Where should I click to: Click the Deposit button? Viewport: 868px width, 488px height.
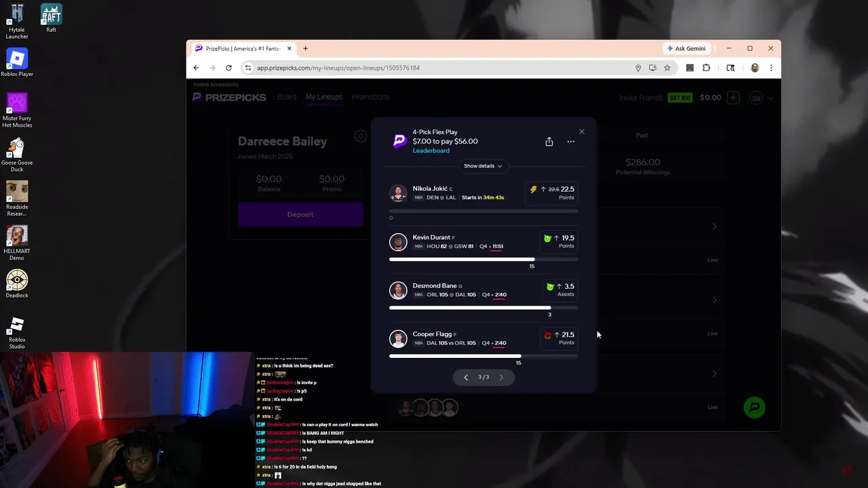tap(300, 214)
